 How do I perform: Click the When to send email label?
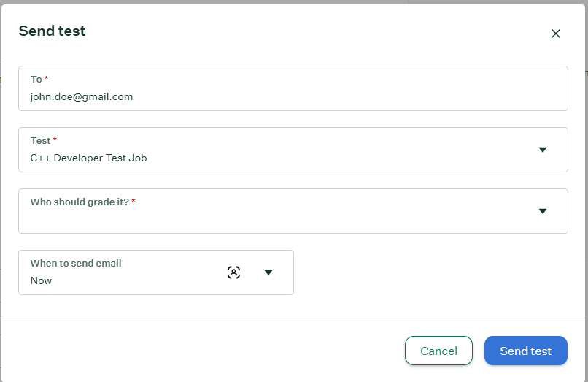(76, 263)
